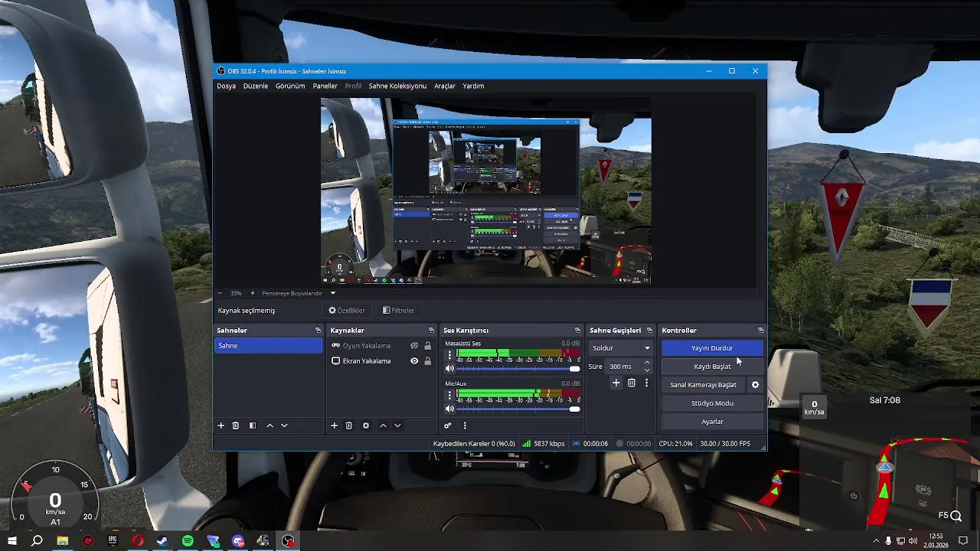Open Spotify from the taskbar
980x551 pixels.
click(188, 541)
